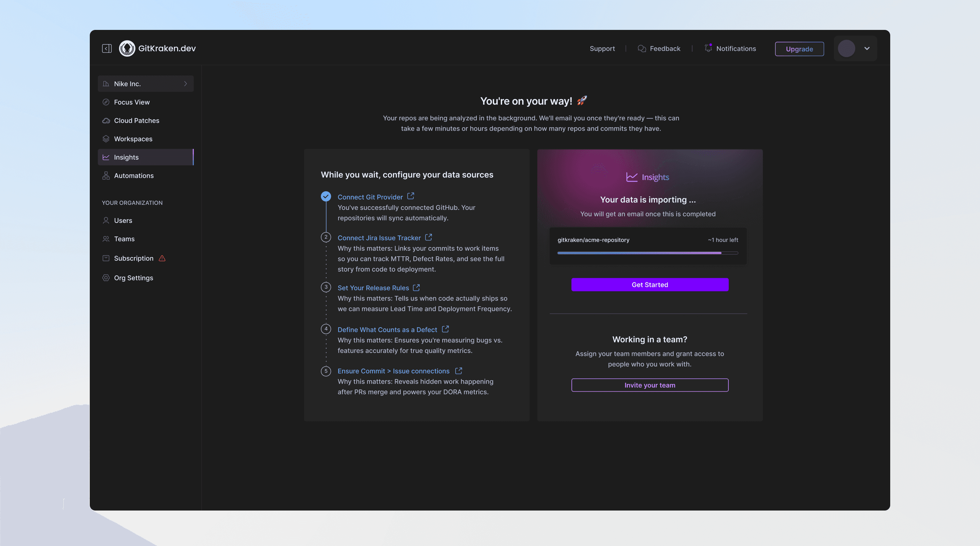Image resolution: width=980 pixels, height=546 pixels.
Task: Click the Get Started button
Action: point(649,284)
